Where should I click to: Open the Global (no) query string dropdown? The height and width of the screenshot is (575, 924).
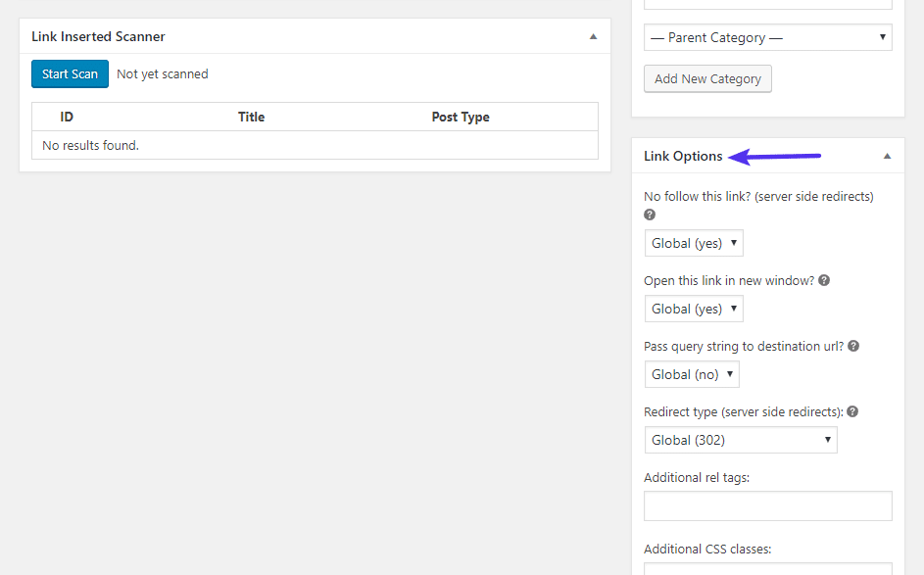pos(692,373)
